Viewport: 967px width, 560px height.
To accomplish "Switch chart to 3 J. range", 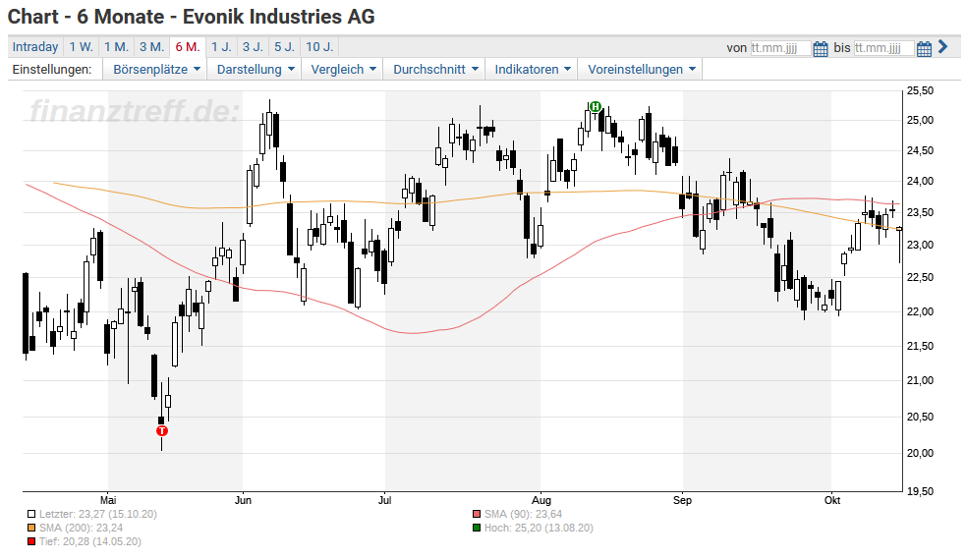I will 253,47.
